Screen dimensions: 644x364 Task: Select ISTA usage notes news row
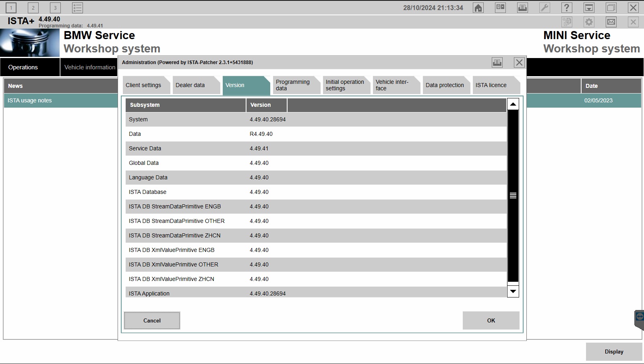[x=60, y=100]
